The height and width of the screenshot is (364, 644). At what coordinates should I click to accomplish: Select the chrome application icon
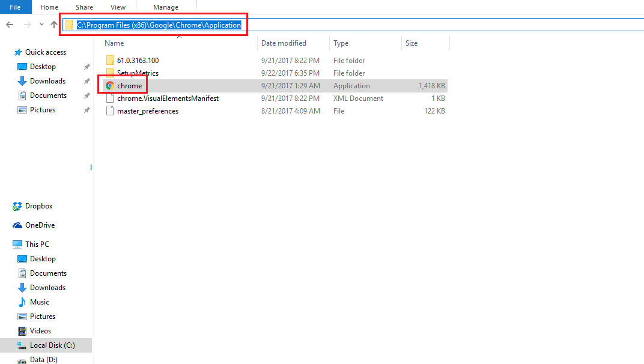tap(110, 85)
